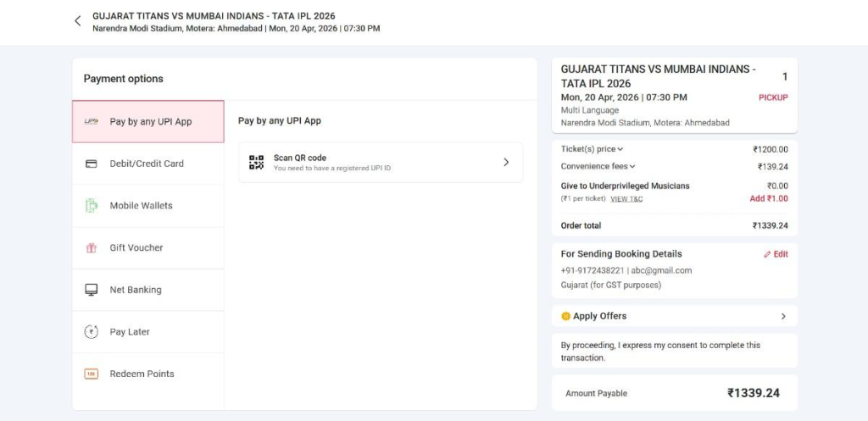Open Apply Offers chevron arrow

pos(782,316)
